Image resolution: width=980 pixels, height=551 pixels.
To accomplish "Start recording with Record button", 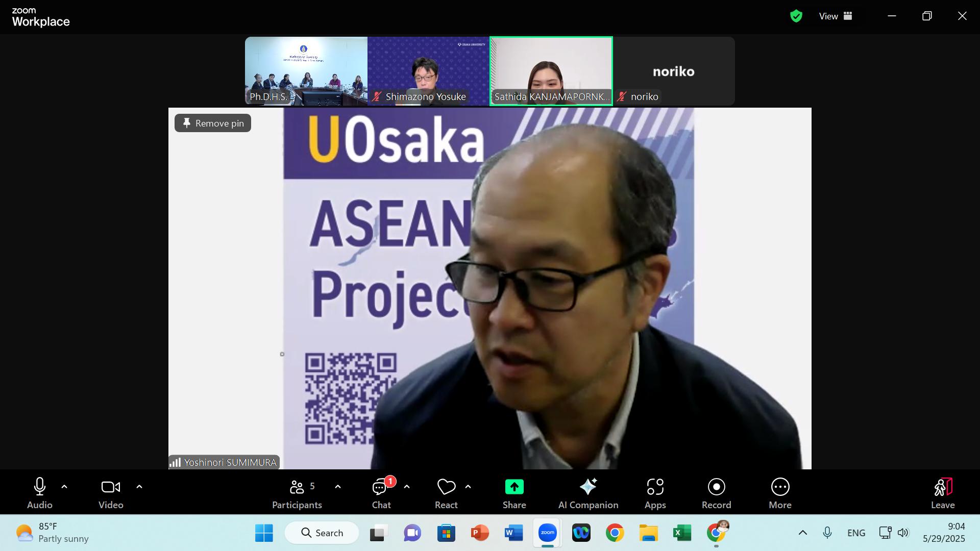I will [716, 493].
